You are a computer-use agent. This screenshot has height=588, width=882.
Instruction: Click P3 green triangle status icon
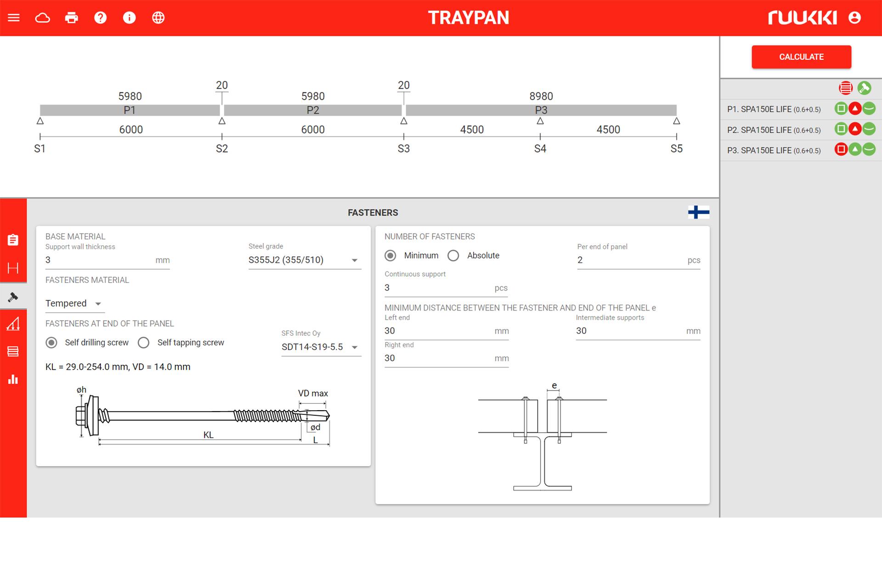pyautogui.click(x=855, y=149)
